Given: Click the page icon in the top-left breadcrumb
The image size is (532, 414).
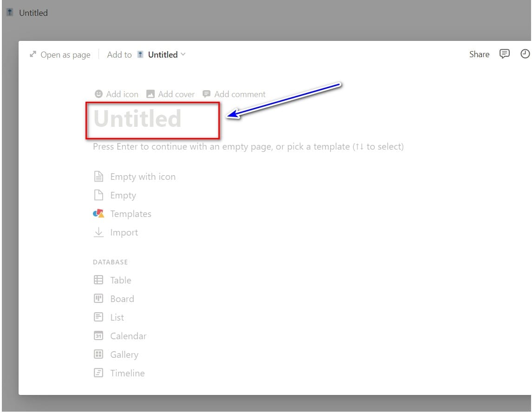Looking at the screenshot, I should (x=10, y=13).
